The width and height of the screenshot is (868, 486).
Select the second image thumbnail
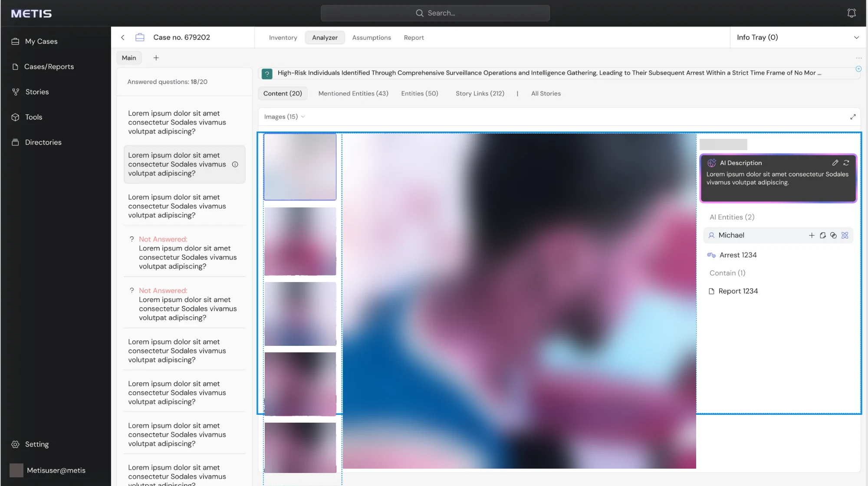coord(300,241)
